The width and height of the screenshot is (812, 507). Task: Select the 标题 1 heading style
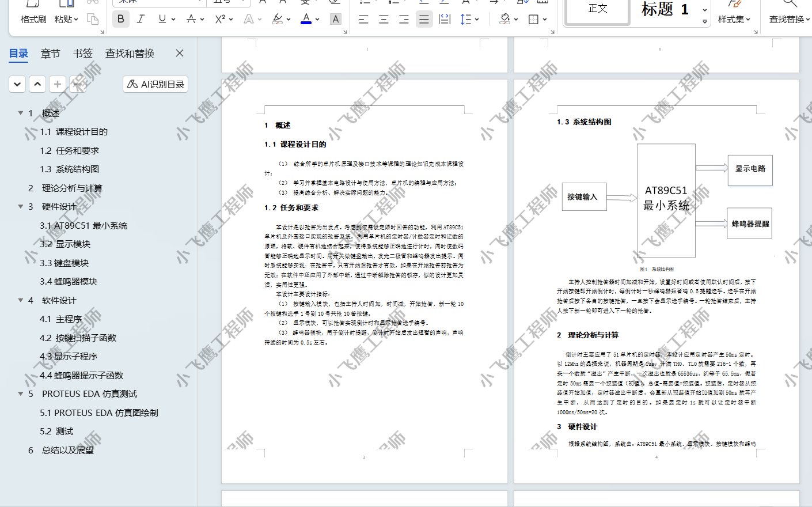pos(665,10)
